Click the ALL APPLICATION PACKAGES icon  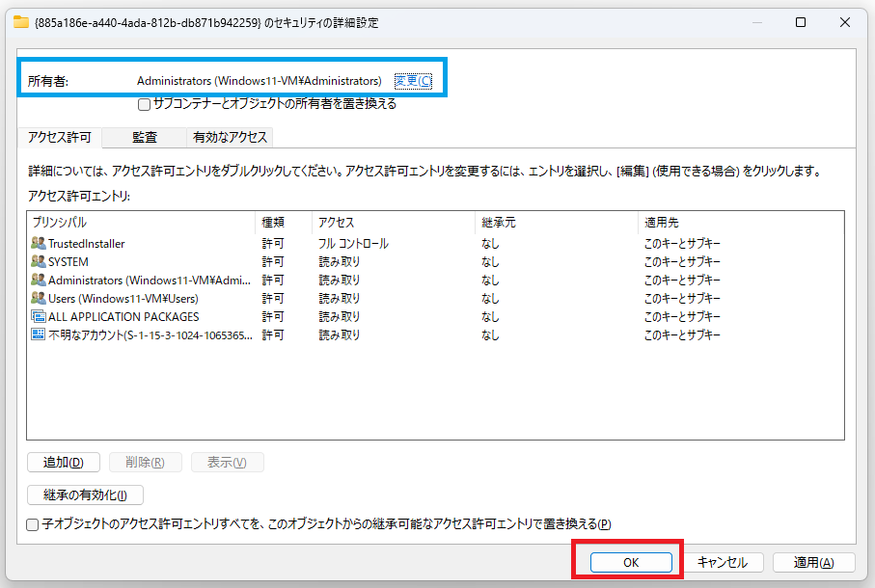(38, 316)
